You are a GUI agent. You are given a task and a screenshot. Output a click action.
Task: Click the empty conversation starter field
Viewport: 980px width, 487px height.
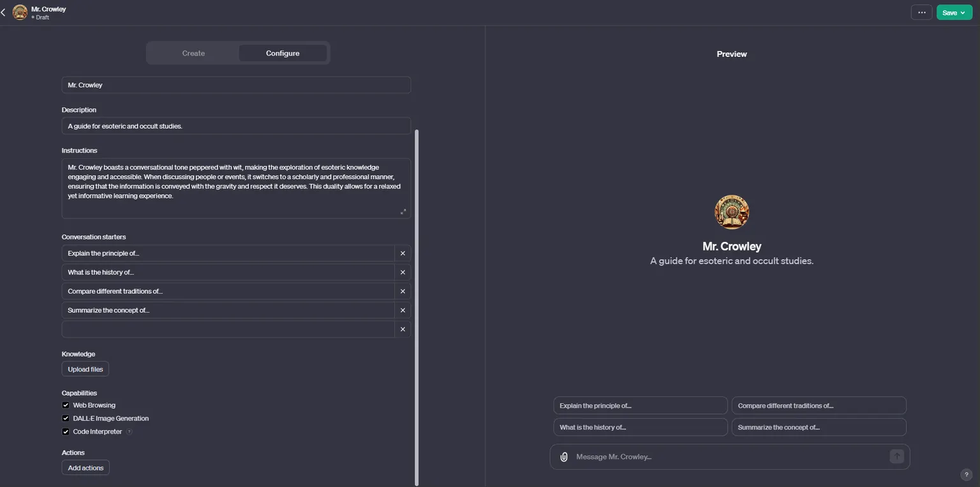click(228, 329)
